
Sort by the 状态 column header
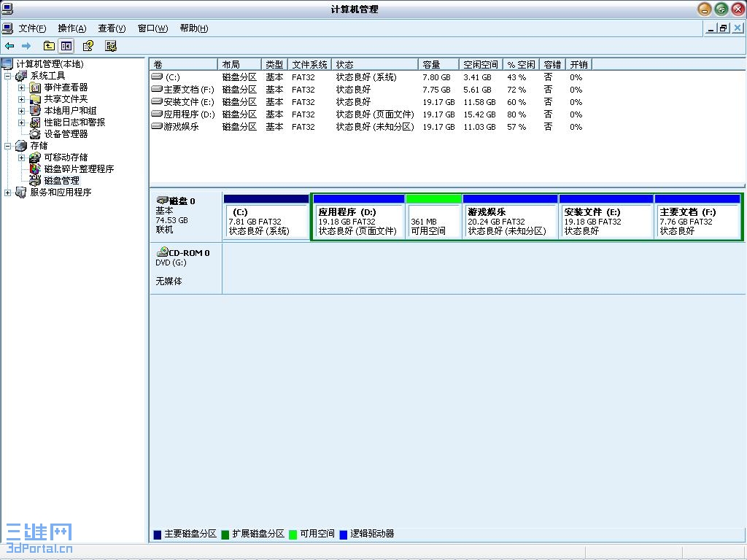click(375, 64)
